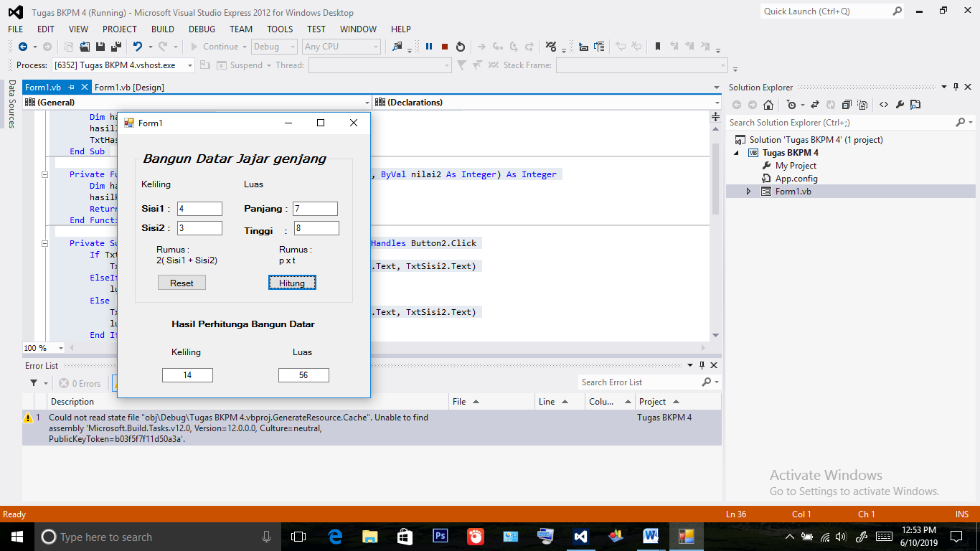Stop debugging with the red square icon
The image size is (980, 551).
(445, 47)
